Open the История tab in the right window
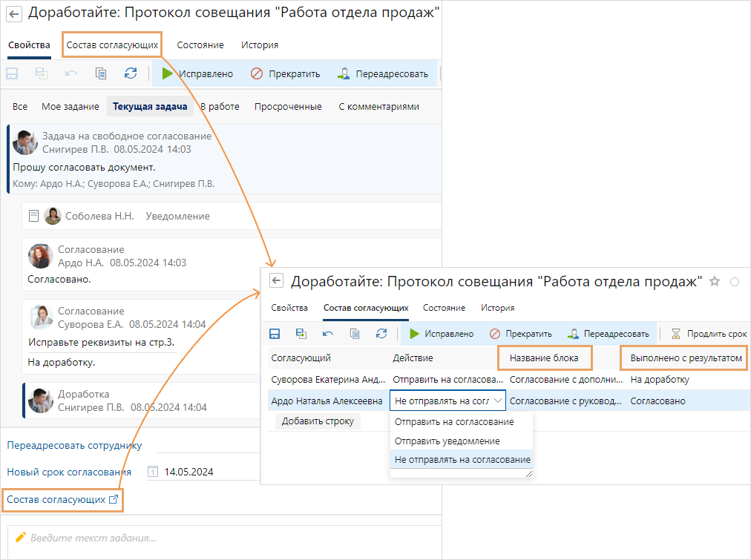This screenshot has height=560, width=751. click(x=497, y=308)
